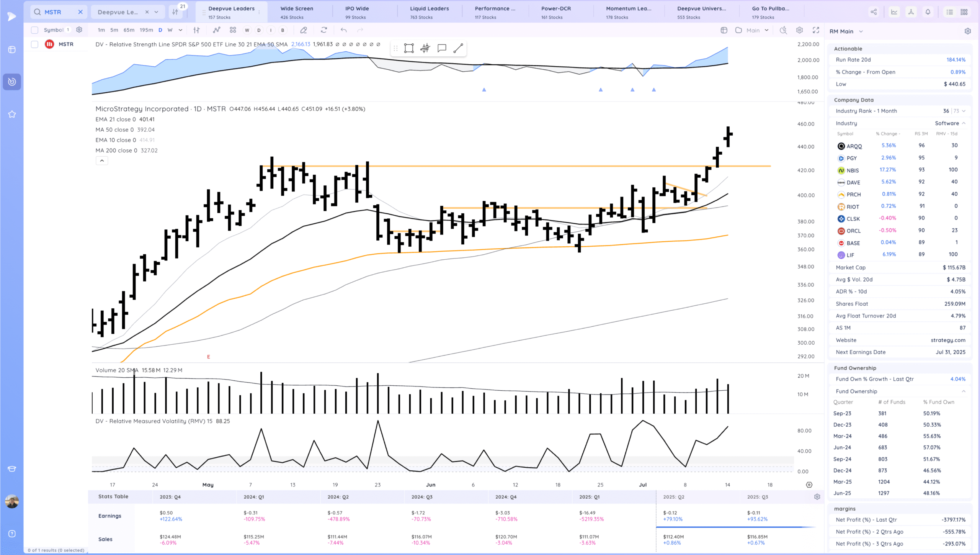Open the strategy.com website link
This screenshot has height=555, width=980.
[948, 340]
